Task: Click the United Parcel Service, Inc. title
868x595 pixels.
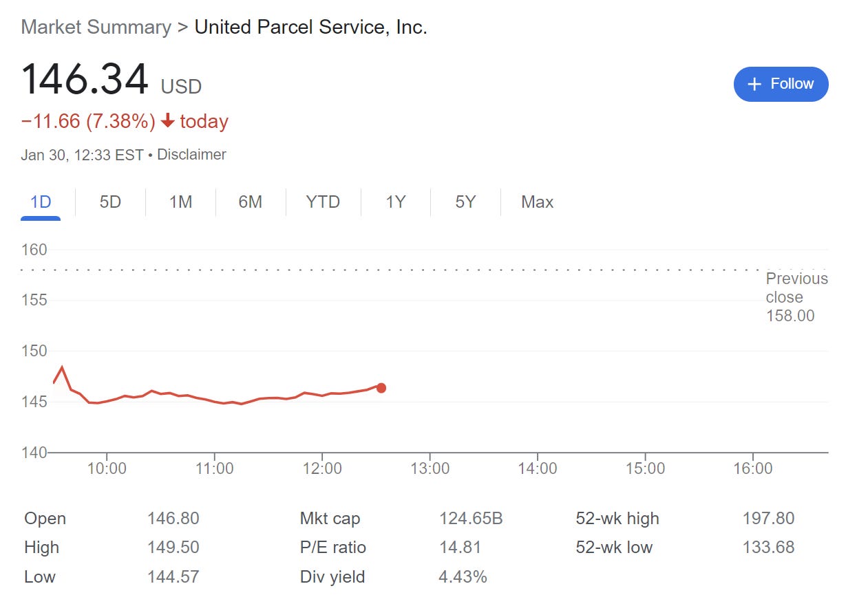Action: (310, 28)
